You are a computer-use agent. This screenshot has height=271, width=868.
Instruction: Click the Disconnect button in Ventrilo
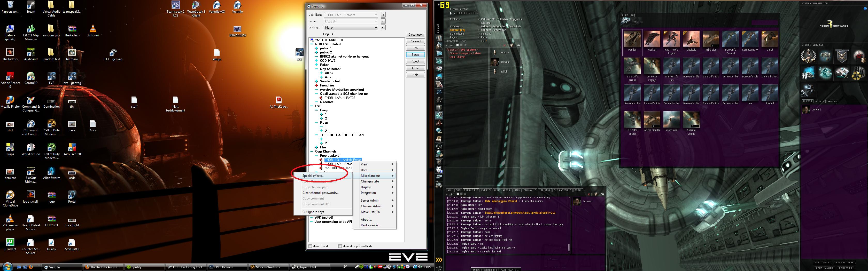pyautogui.click(x=415, y=34)
